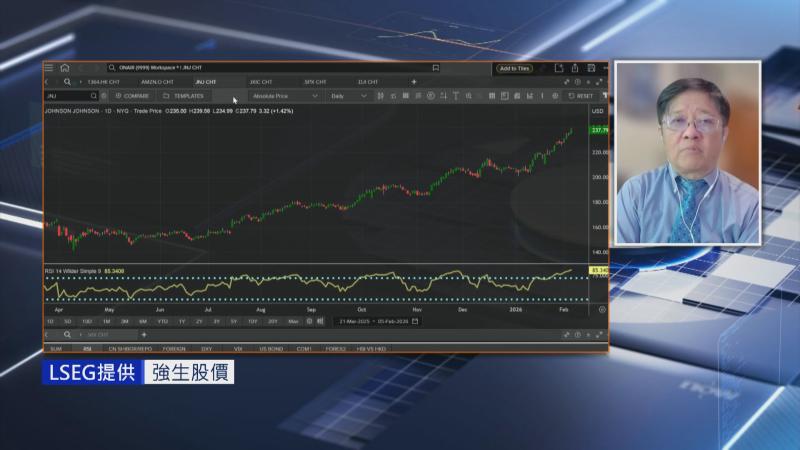Click the bookmark icon in the workspace search bar
The width and height of the screenshot is (800, 450).
(x=436, y=68)
